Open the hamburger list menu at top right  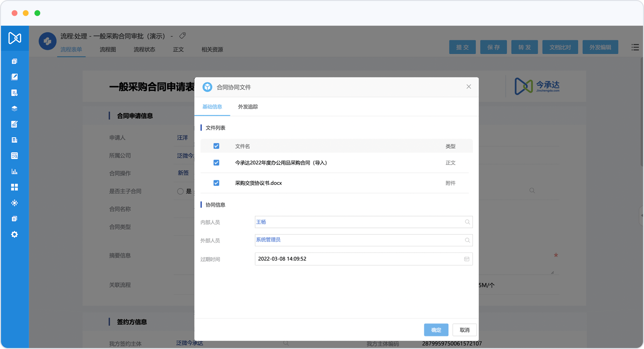pyautogui.click(x=635, y=47)
